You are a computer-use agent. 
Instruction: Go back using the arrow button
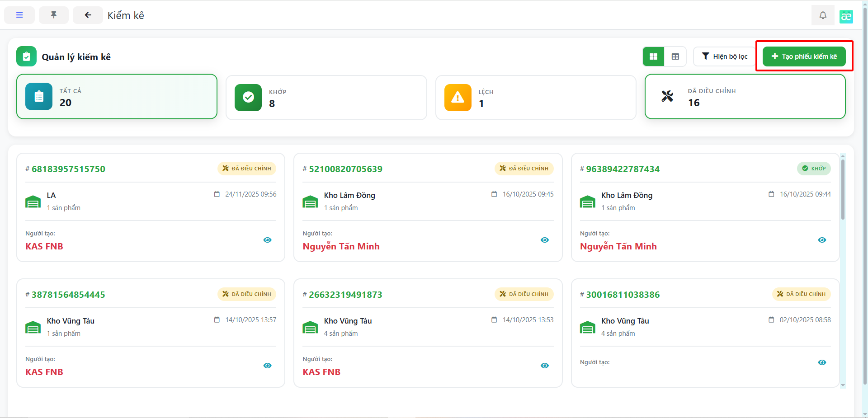coord(88,15)
